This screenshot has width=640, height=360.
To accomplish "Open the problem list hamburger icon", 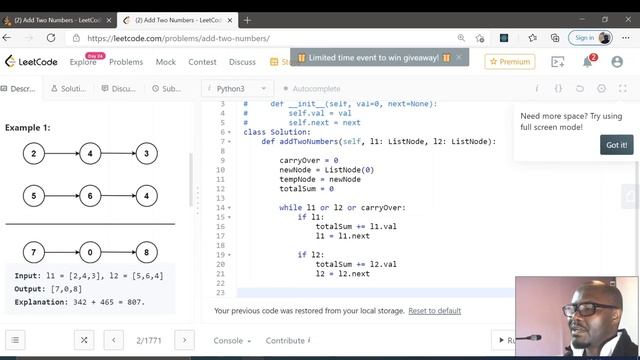I will coord(15,340).
